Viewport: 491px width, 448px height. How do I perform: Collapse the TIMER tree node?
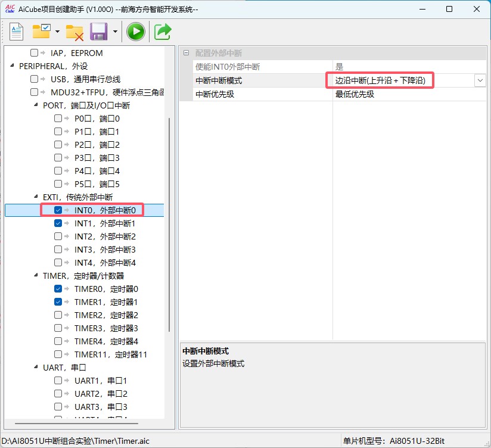point(36,275)
